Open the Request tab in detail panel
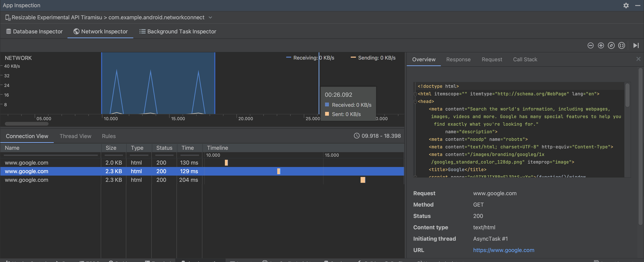 [492, 60]
